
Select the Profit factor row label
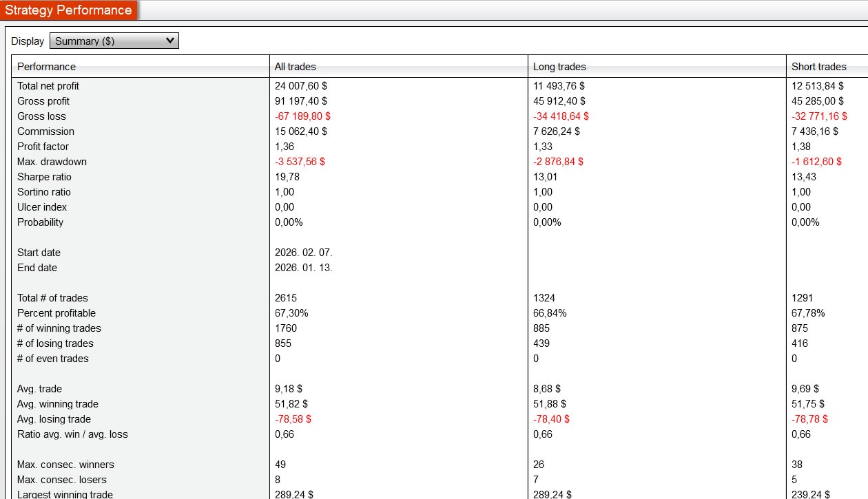pyautogui.click(x=43, y=147)
